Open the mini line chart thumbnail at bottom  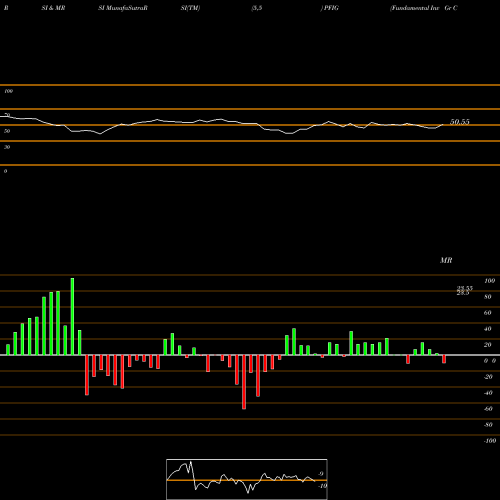click(247, 479)
